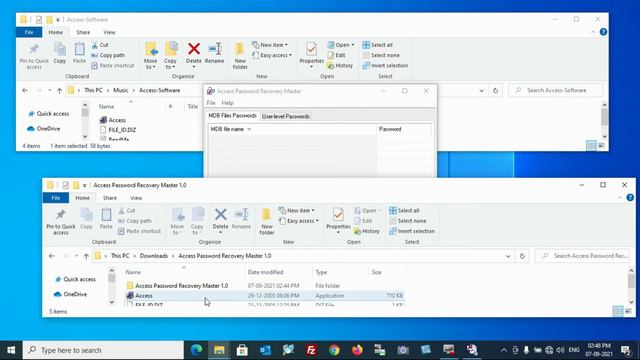Click Cut in Access-Software window ribbon
The width and height of the screenshot is (640, 360).
click(x=100, y=45)
